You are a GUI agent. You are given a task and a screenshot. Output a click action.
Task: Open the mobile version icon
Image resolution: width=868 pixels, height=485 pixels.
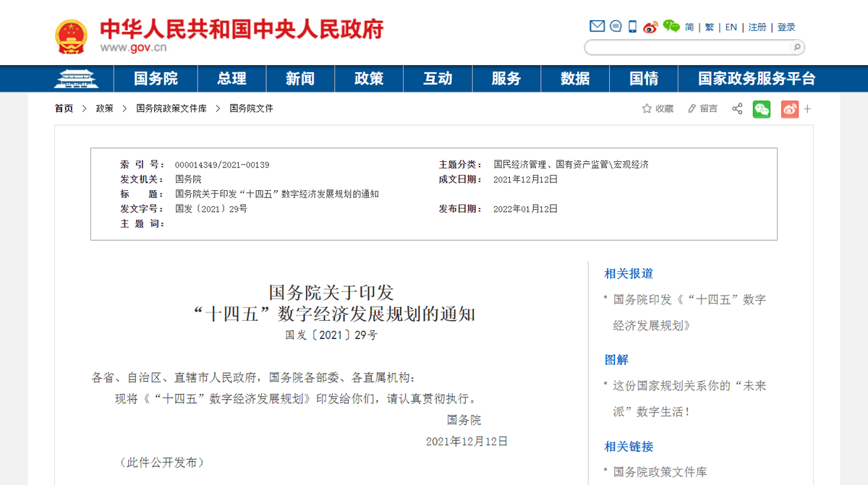(x=631, y=26)
